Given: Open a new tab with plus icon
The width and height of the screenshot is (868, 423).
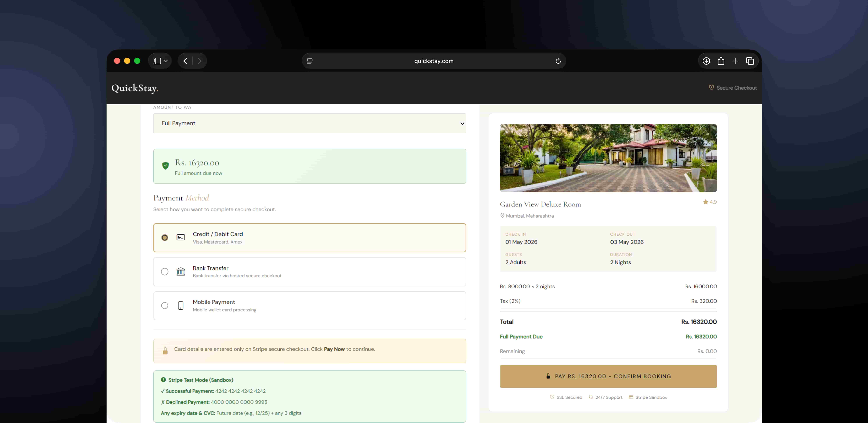Looking at the screenshot, I should (x=735, y=61).
